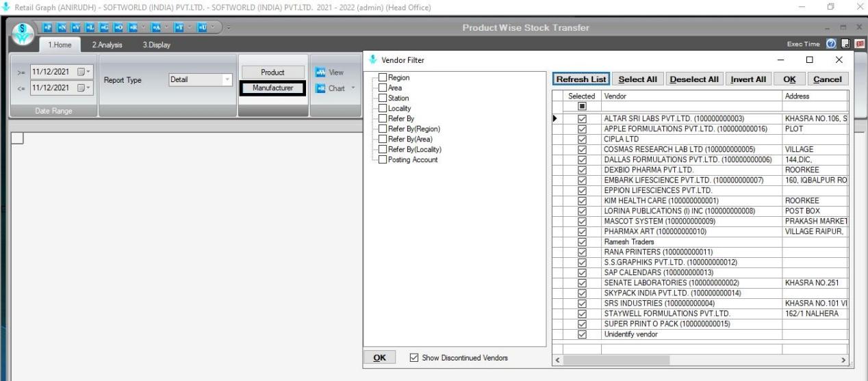Toggle the Area filter checkbox
Viewport: 868px width, 381px height.
pyautogui.click(x=383, y=88)
